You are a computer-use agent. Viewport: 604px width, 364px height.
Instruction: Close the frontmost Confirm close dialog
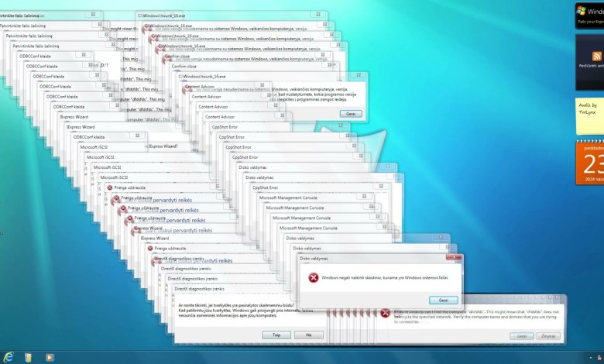[x=330, y=65]
